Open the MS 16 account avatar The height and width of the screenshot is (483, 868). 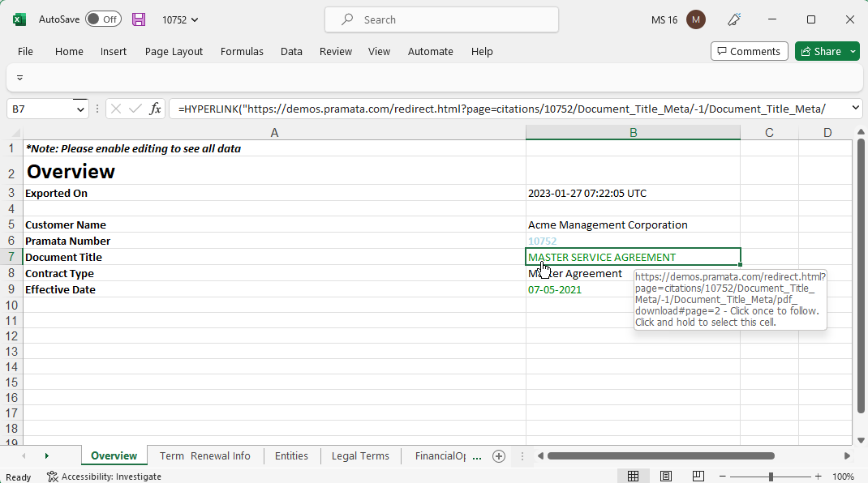click(x=696, y=20)
